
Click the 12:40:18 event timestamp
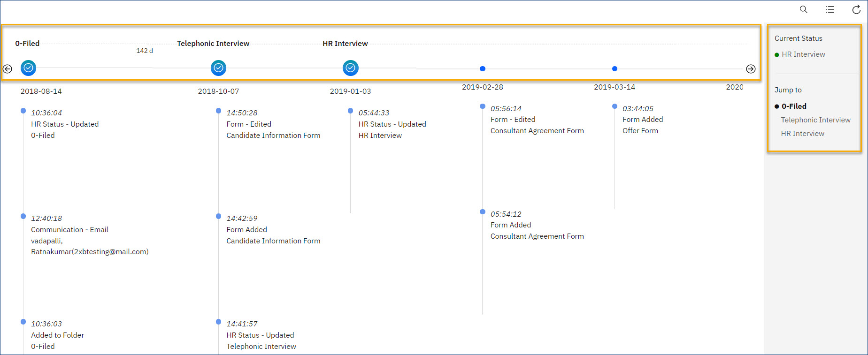click(x=46, y=219)
